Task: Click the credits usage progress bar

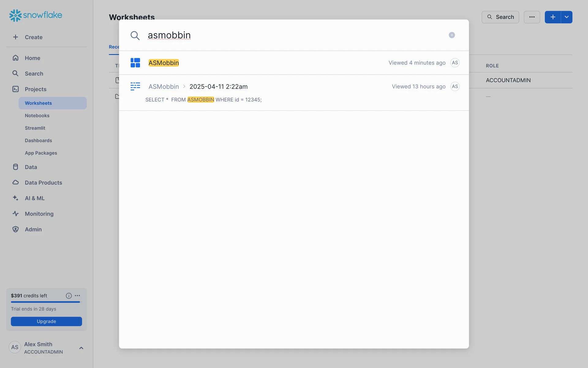Action: 45,302
